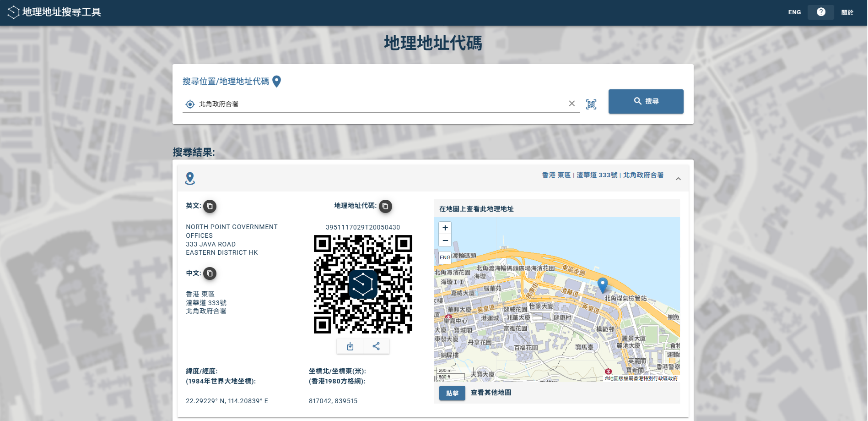Click the blue location marker on map

[x=603, y=284]
